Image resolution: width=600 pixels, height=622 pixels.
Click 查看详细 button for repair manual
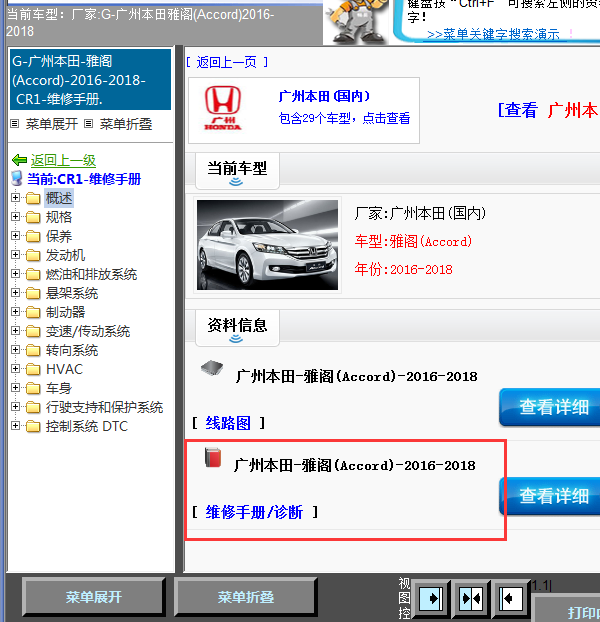(550, 496)
